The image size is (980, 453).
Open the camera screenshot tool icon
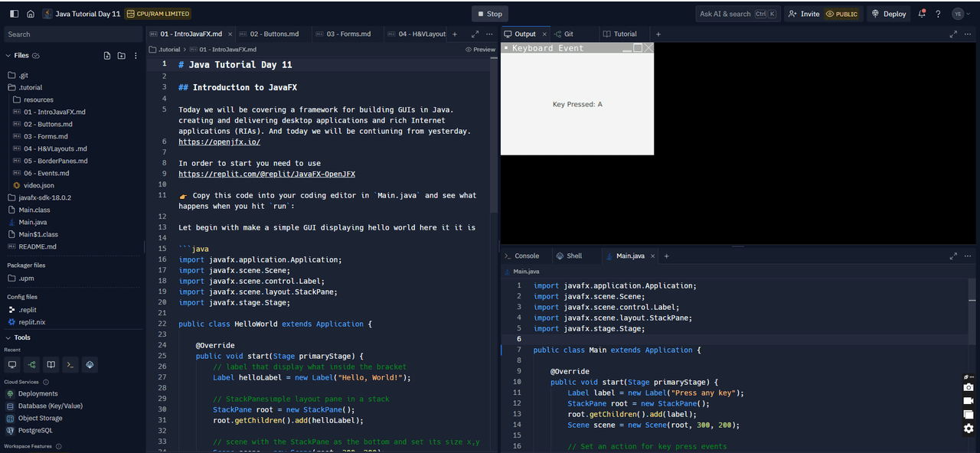tap(969, 388)
